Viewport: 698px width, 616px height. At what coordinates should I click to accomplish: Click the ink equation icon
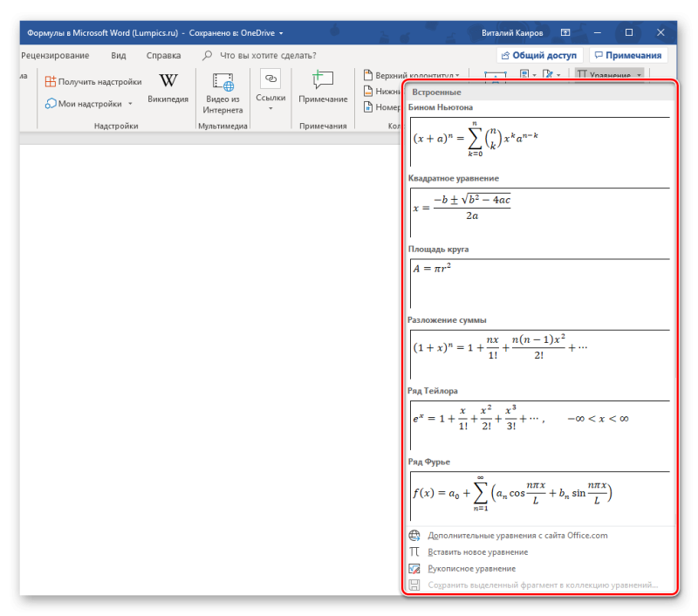click(414, 568)
